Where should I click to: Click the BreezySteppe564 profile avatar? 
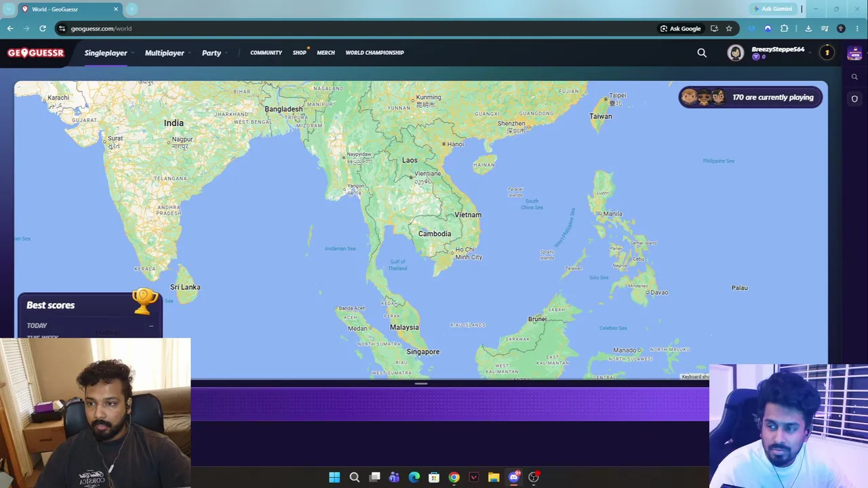pos(736,53)
